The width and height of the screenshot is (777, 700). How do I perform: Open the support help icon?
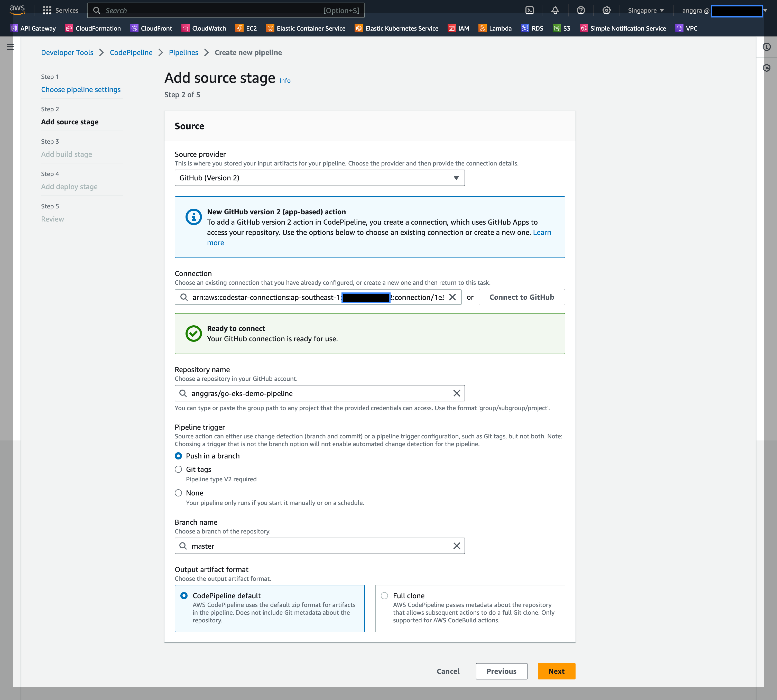[581, 10]
